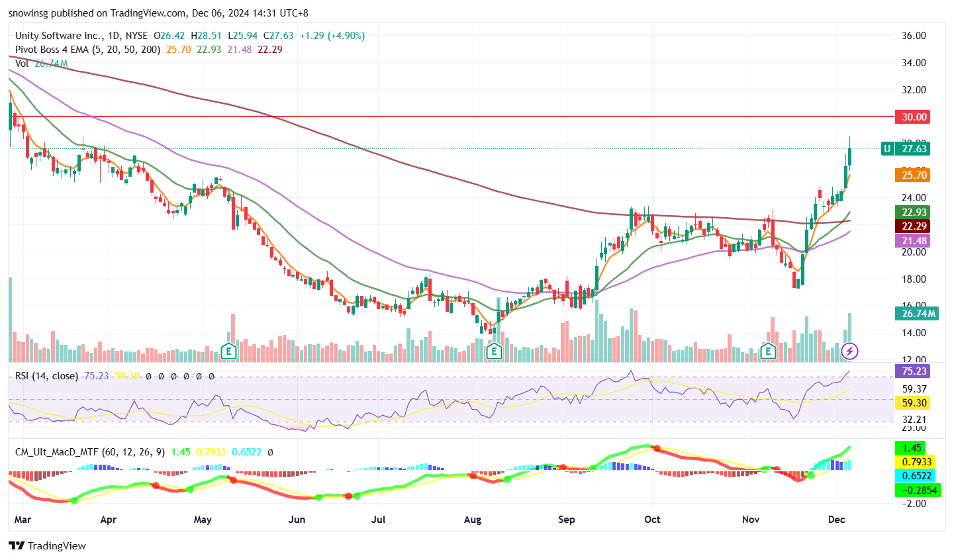Select the Vol indicator legend
Viewport: 954px width, 560px height.
[x=22, y=64]
